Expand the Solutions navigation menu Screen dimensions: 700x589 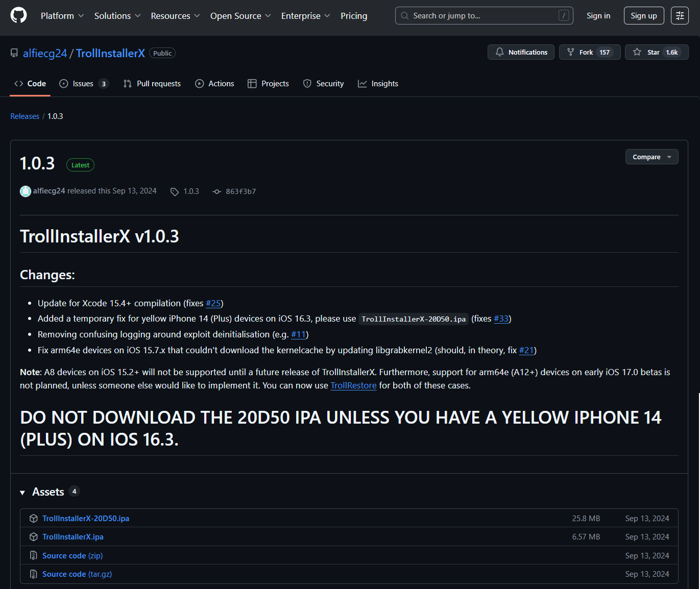tap(117, 16)
